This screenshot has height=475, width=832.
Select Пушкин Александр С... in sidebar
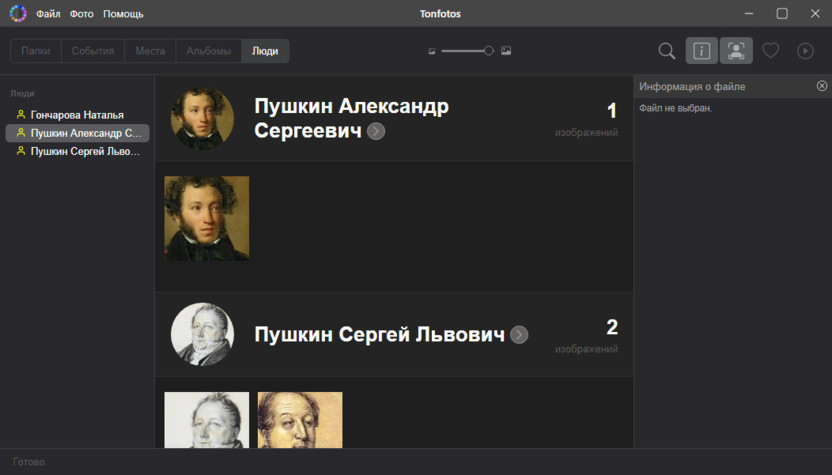77,133
